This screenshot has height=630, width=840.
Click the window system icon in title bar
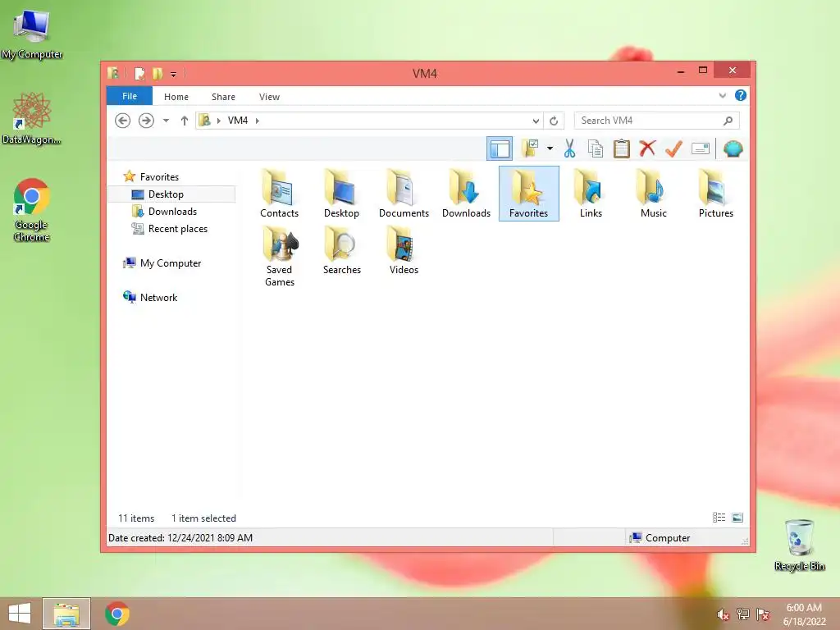coord(113,73)
